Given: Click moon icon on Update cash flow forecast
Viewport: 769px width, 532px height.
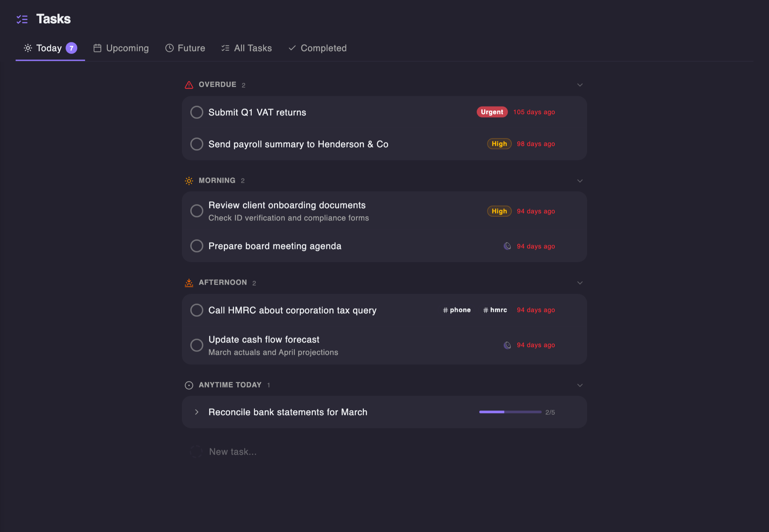Looking at the screenshot, I should tap(507, 345).
